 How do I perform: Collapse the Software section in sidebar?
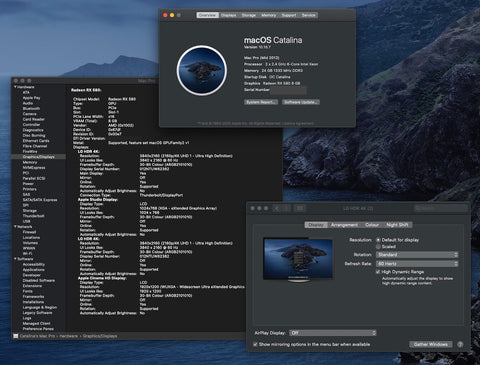click(15, 259)
